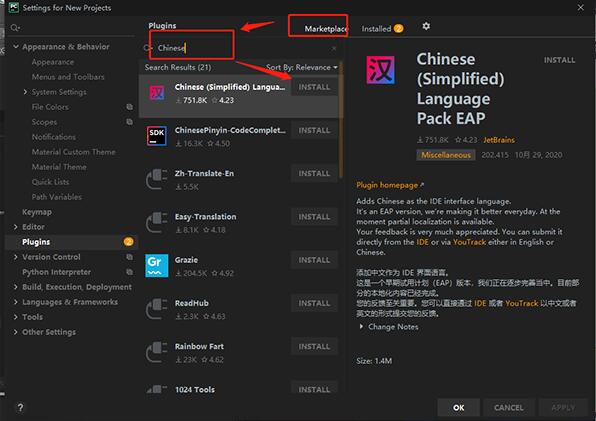The image size is (596, 421).
Task: Switch to the Installed tab
Action: pos(382,28)
